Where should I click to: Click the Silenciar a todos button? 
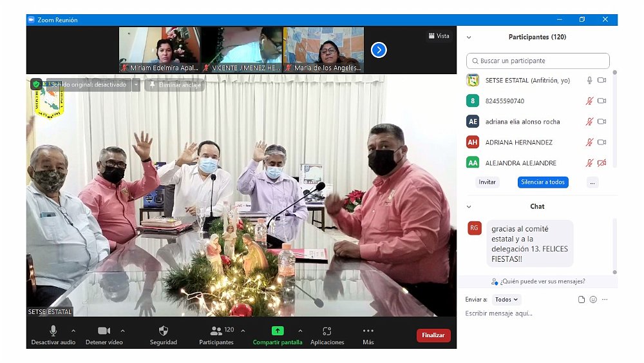tap(543, 182)
